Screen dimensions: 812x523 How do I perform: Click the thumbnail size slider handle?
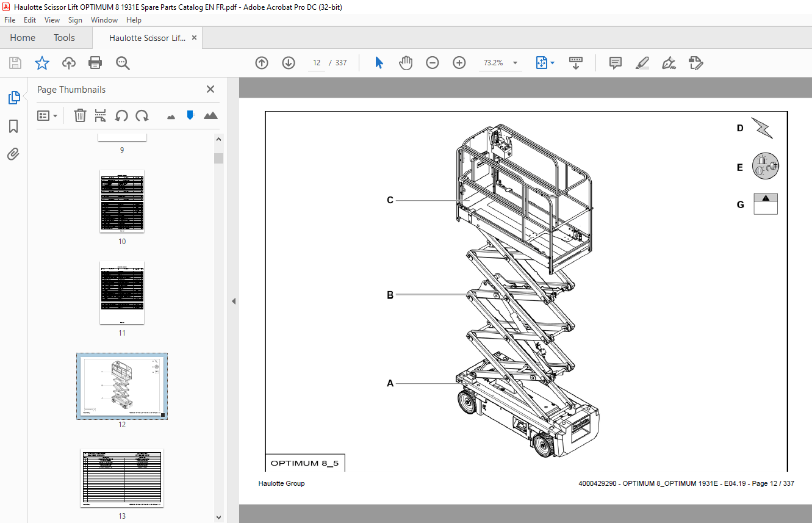[x=190, y=115]
